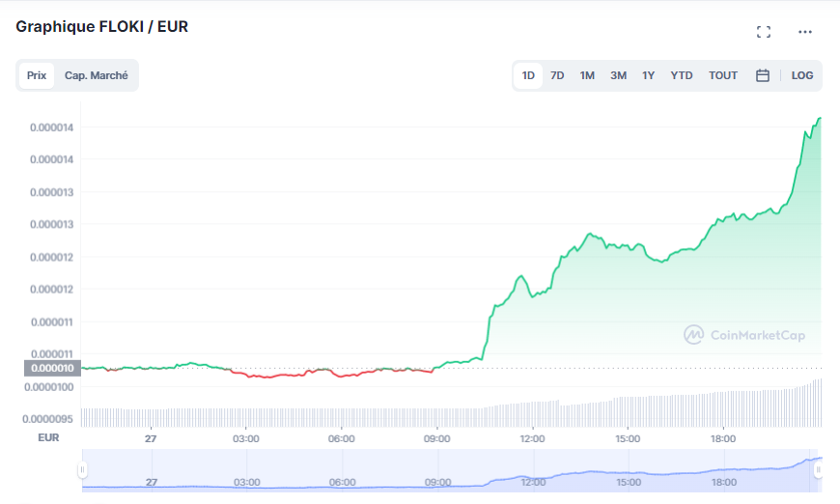This screenshot has height=504, width=840.
Task: Click the navigator mini chart at 12:00
Action: coord(533,482)
